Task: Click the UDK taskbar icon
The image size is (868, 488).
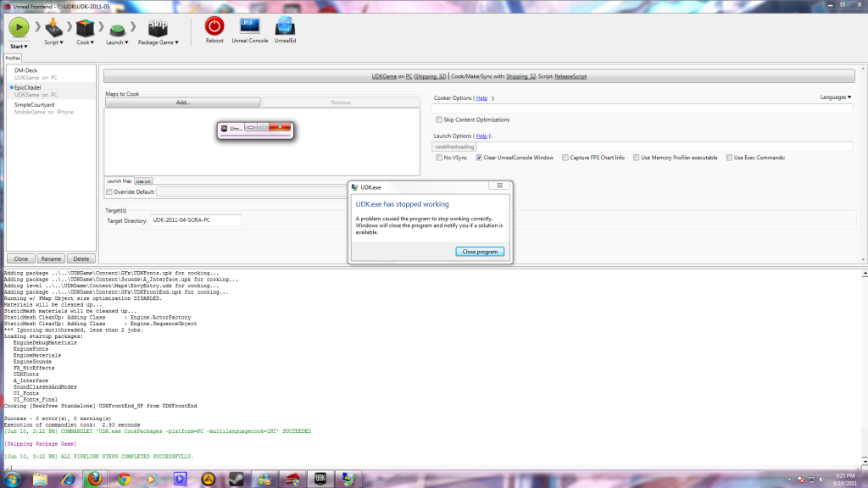Action: 320,480
